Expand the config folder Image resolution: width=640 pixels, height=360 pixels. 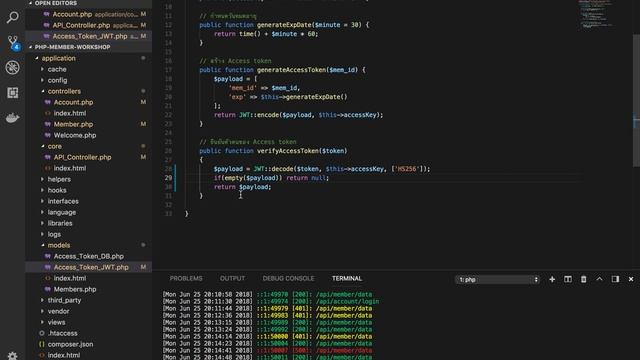(x=89, y=80)
